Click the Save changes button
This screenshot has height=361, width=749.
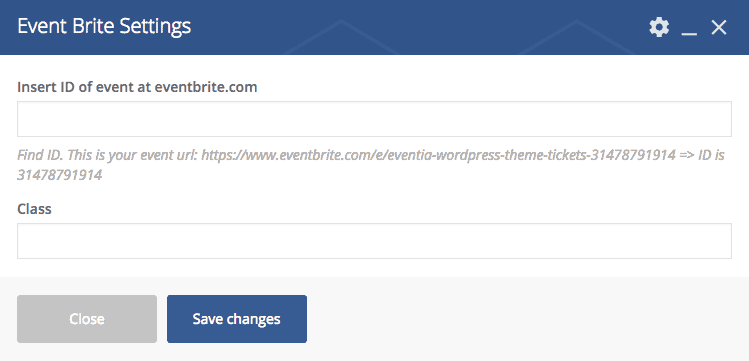(x=236, y=319)
